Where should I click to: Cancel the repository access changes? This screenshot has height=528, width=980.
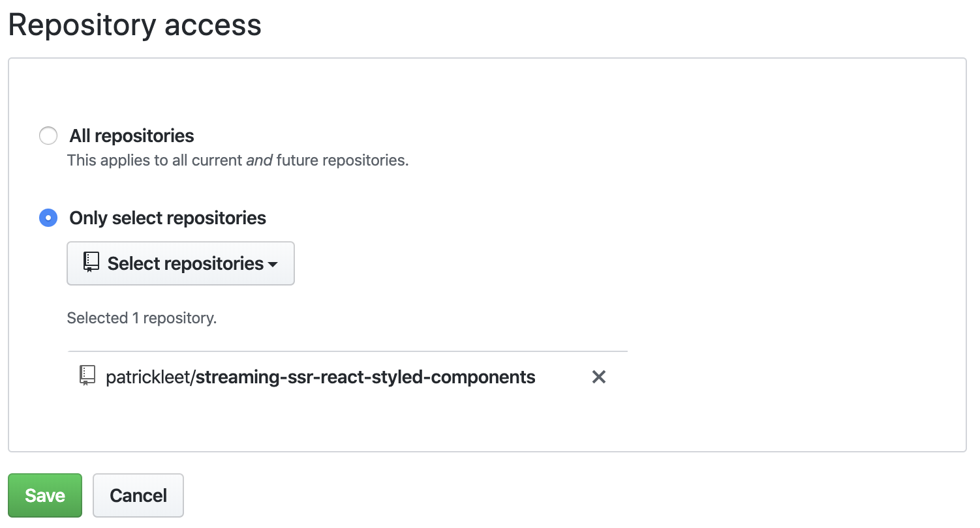(138, 495)
